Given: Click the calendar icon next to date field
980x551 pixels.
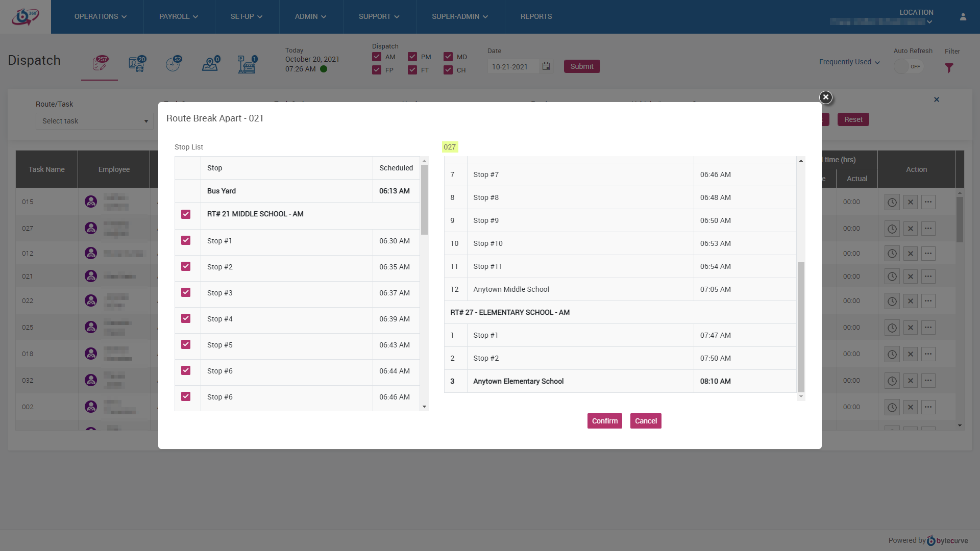Looking at the screenshot, I should [x=546, y=66].
